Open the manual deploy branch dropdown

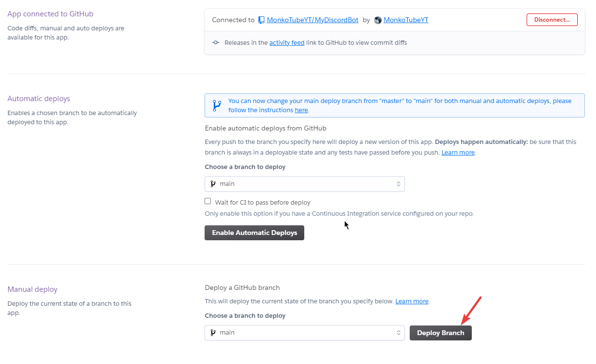304,333
